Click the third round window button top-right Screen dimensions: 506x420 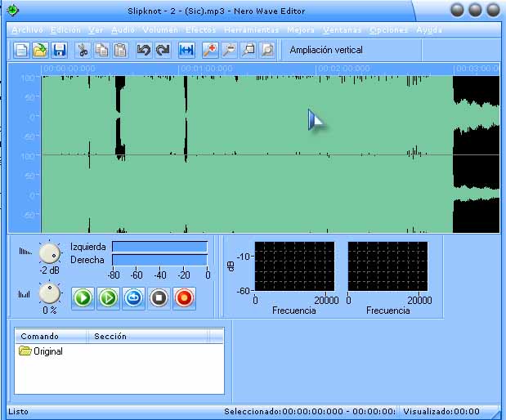click(x=493, y=10)
